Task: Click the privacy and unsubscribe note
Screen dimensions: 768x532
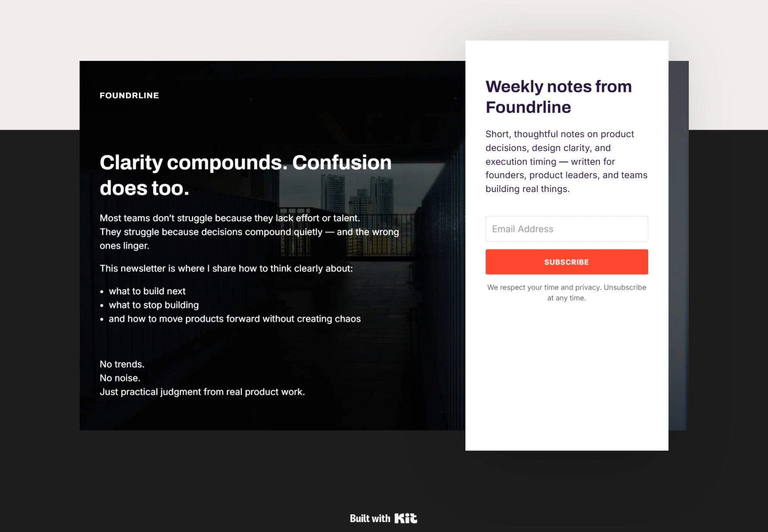Action: pyautogui.click(x=566, y=293)
